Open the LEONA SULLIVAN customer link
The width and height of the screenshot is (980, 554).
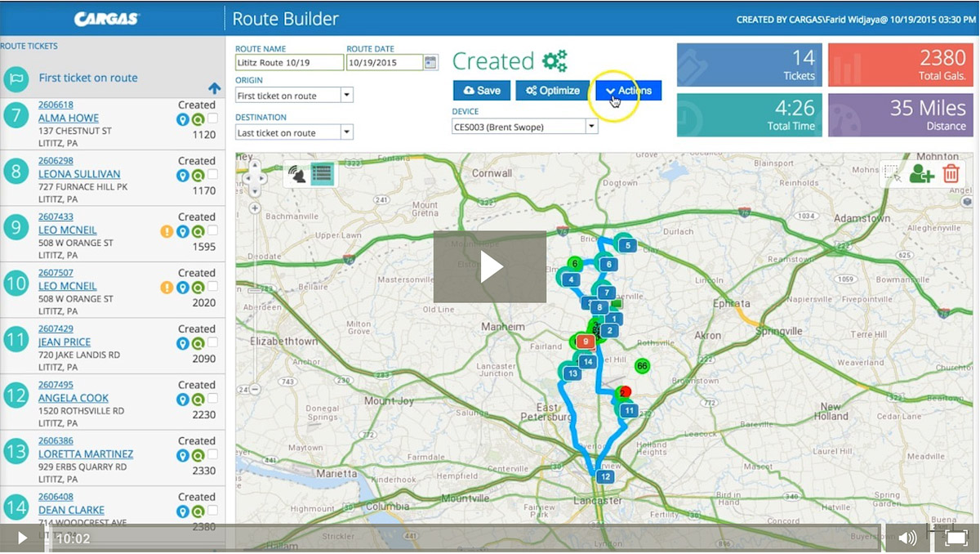pos(79,174)
